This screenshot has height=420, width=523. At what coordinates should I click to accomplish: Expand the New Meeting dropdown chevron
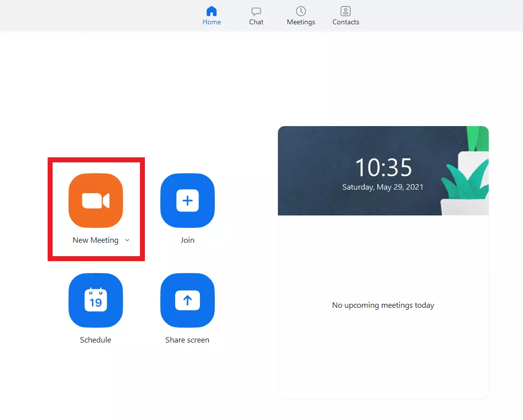[x=127, y=240]
